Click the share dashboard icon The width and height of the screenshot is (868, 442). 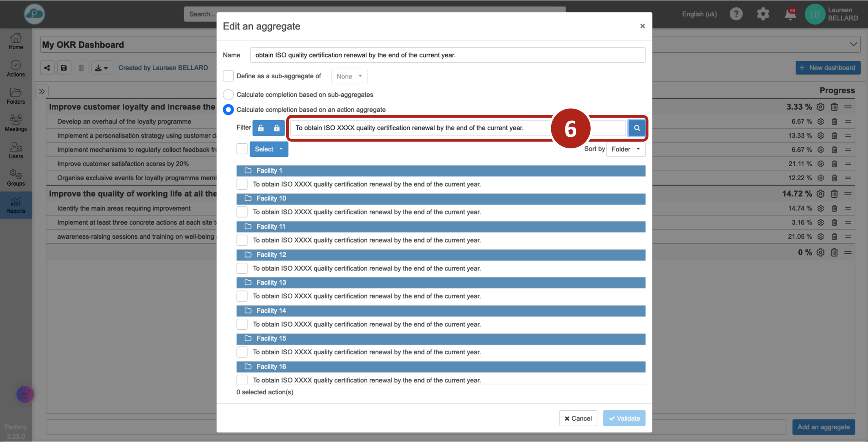pos(47,68)
